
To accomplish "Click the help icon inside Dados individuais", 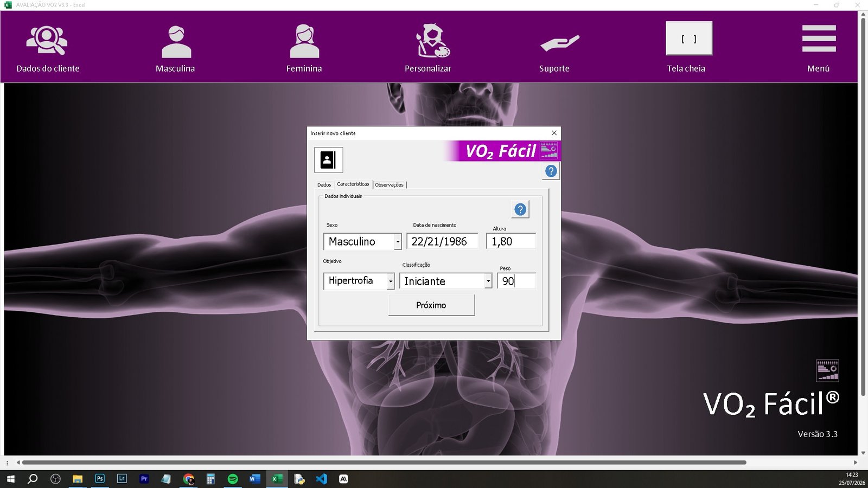I will point(520,209).
